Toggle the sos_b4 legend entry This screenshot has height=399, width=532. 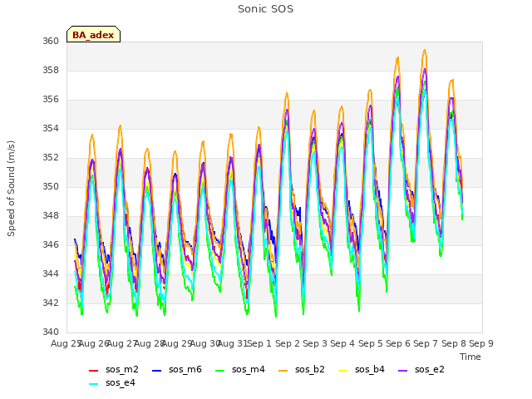pos(362,369)
